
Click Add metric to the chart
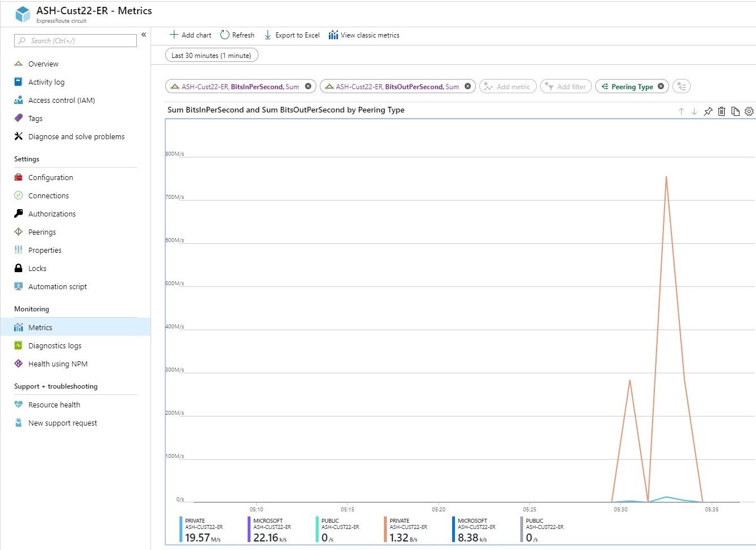click(x=507, y=86)
